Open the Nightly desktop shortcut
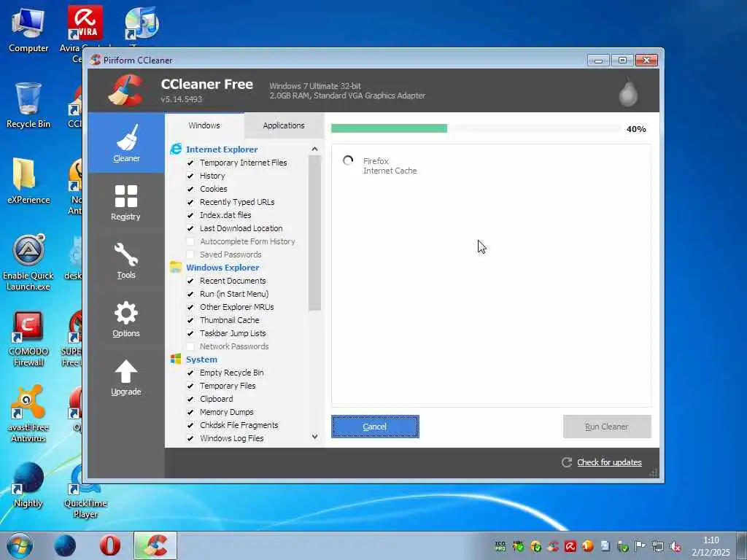 (x=28, y=485)
